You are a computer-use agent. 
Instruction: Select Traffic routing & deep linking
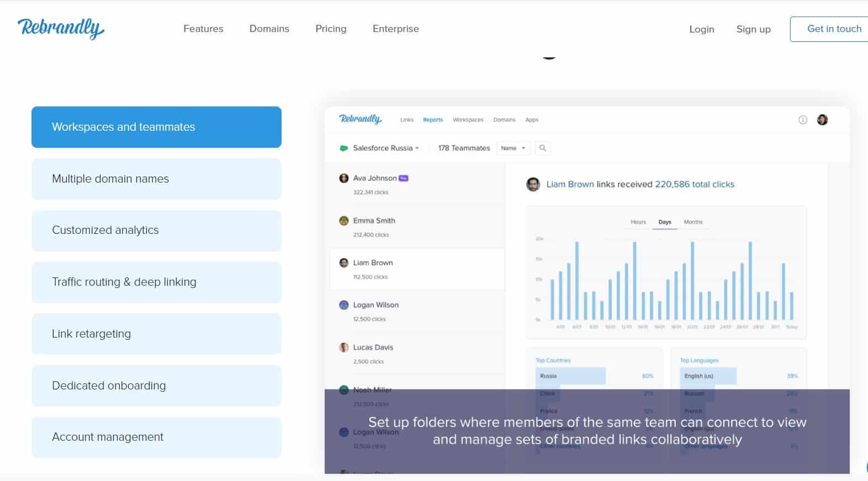coord(156,282)
